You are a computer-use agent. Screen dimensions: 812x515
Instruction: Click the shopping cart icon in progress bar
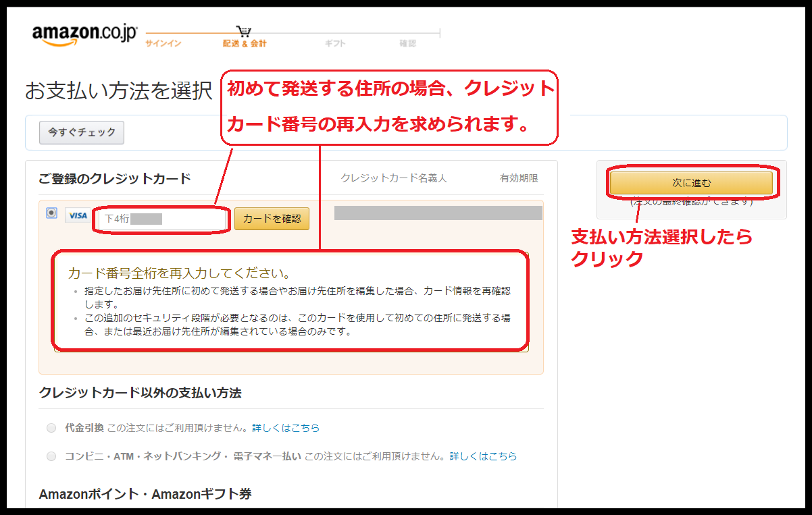[244, 31]
